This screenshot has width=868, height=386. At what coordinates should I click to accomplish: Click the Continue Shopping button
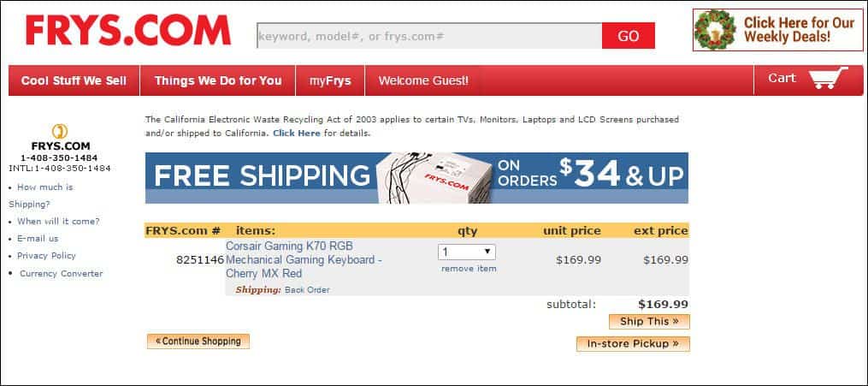(x=198, y=341)
